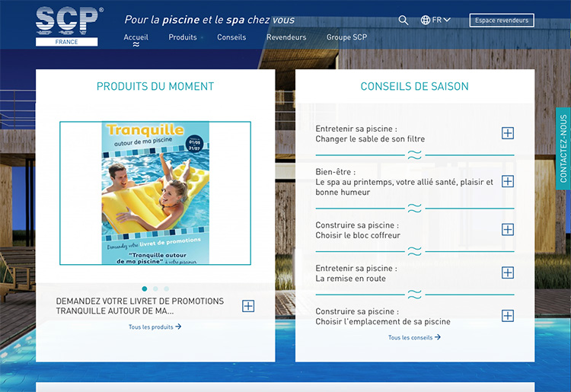Select first carousel dot indicator
This screenshot has width=571, height=392.
pyautogui.click(x=145, y=288)
